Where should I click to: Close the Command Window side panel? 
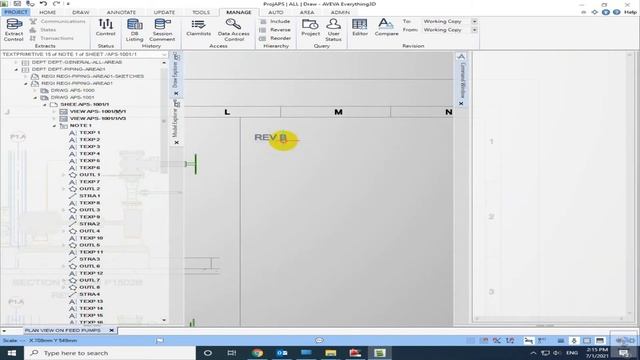[x=461, y=104]
